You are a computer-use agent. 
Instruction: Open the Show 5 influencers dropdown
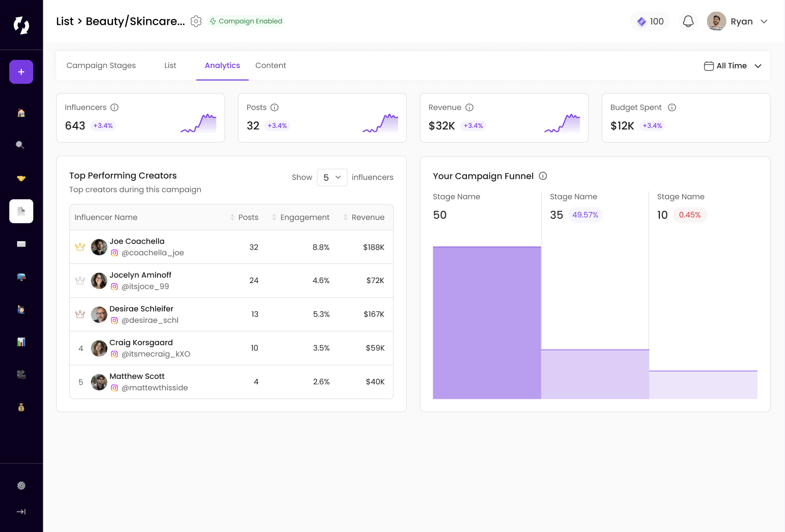(332, 177)
